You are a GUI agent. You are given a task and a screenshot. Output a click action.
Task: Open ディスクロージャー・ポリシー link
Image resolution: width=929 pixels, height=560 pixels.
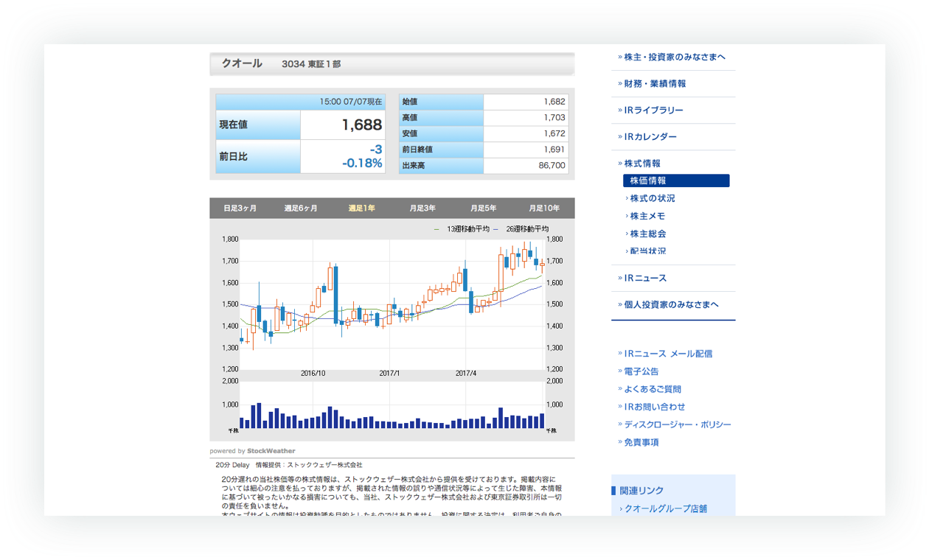678,424
